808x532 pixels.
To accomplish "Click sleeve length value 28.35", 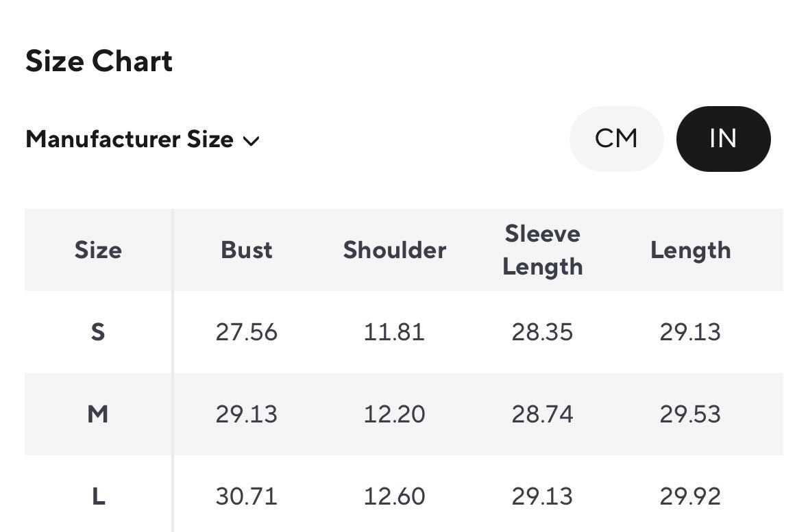I will [542, 332].
